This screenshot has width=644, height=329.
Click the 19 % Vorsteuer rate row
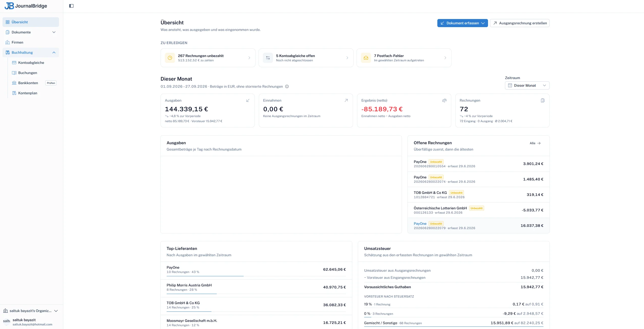454,304
